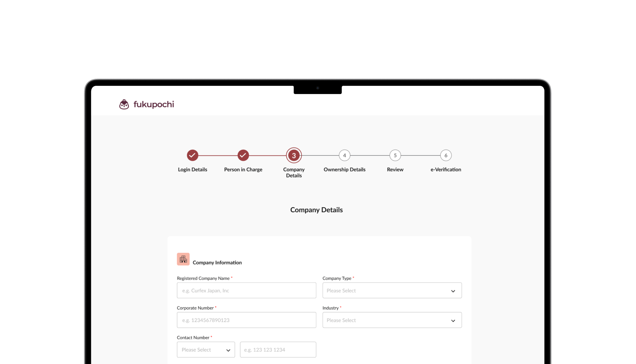Screen dimensions: 636x364
Task: Click into the Corporate Number input
Action: point(246,320)
